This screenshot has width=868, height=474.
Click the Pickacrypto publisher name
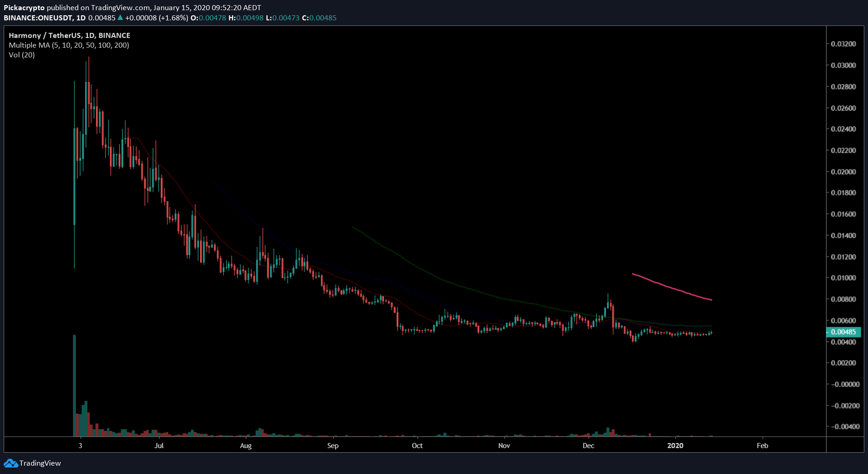point(24,8)
